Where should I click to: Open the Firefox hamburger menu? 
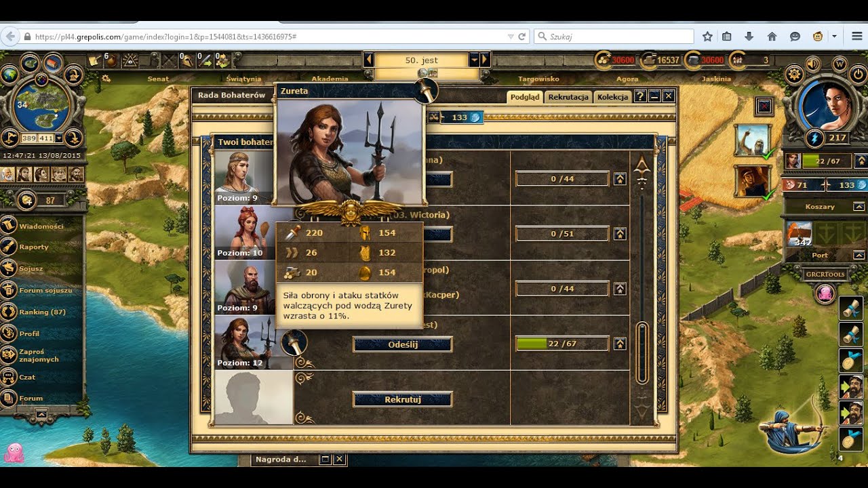tap(857, 37)
